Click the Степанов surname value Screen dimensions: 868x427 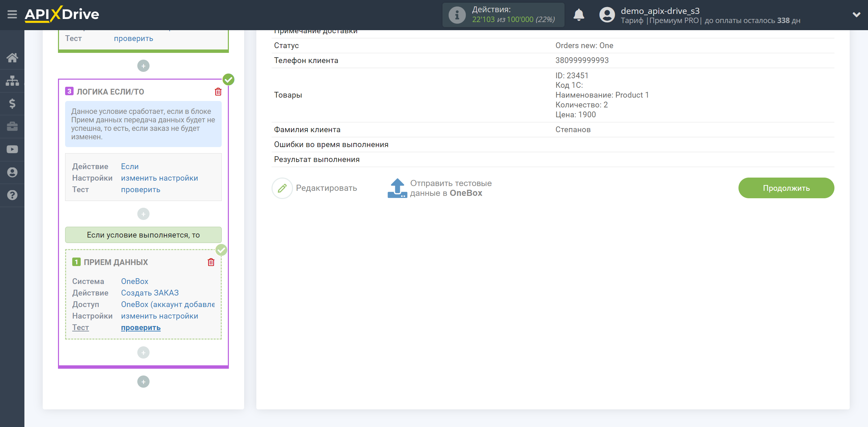click(x=573, y=129)
